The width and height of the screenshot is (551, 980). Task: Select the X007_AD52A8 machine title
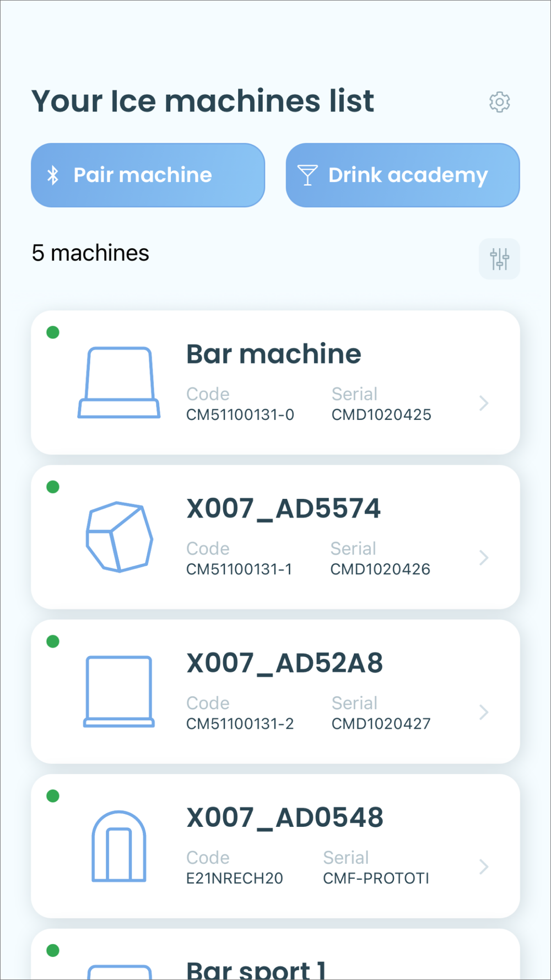tap(285, 663)
